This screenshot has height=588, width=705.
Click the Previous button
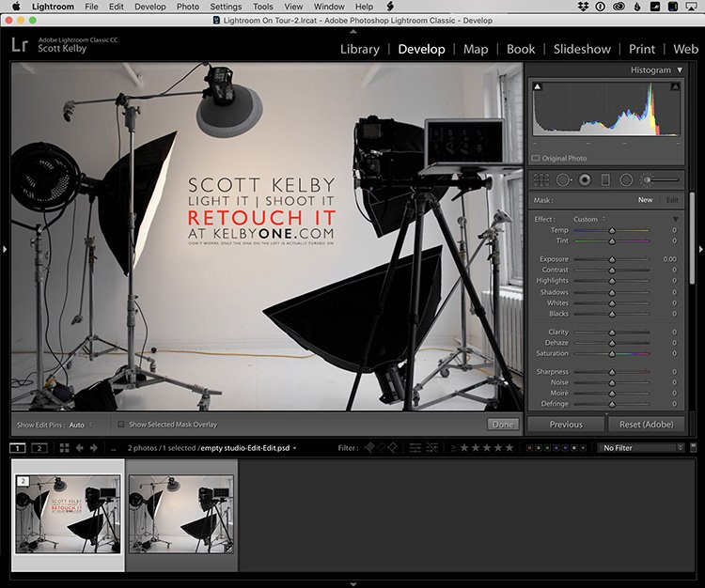point(566,425)
